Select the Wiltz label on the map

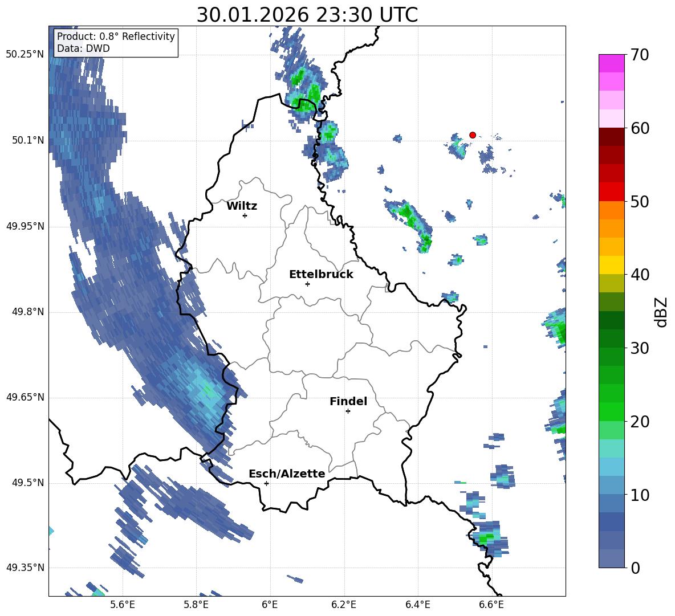coord(242,206)
